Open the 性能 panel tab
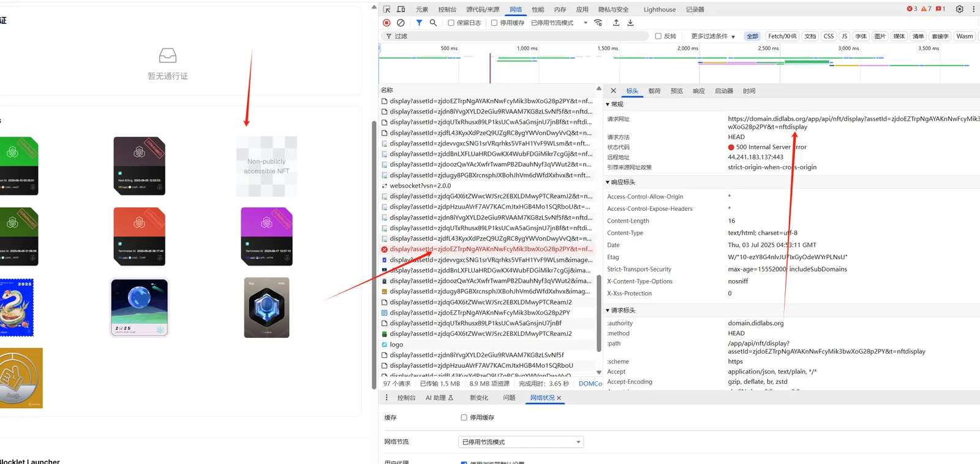 538,9
